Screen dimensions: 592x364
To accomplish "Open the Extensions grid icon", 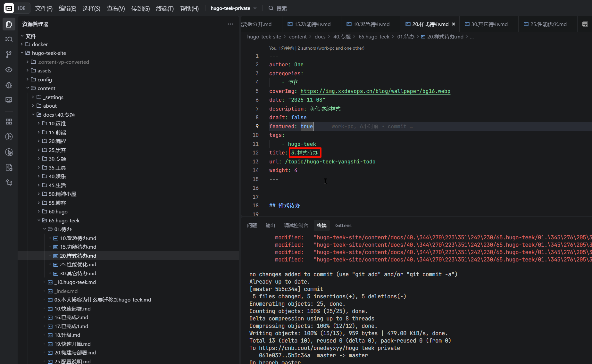I will tap(9, 122).
